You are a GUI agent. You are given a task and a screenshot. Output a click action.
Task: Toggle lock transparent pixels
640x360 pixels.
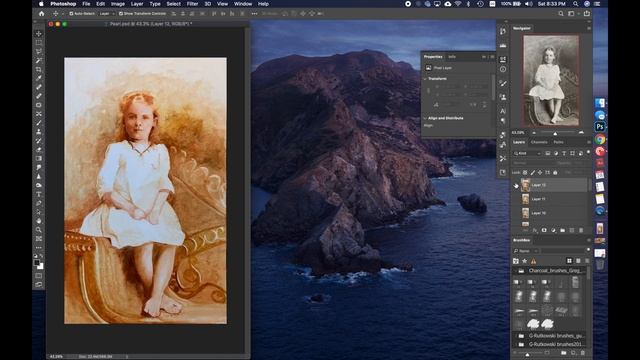[x=525, y=173]
